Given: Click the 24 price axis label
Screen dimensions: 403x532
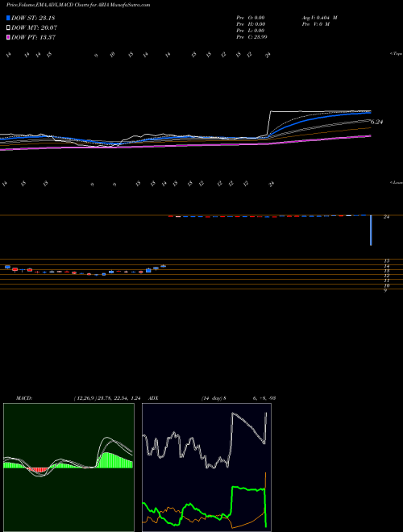Looking at the screenshot, I should coord(386,217).
